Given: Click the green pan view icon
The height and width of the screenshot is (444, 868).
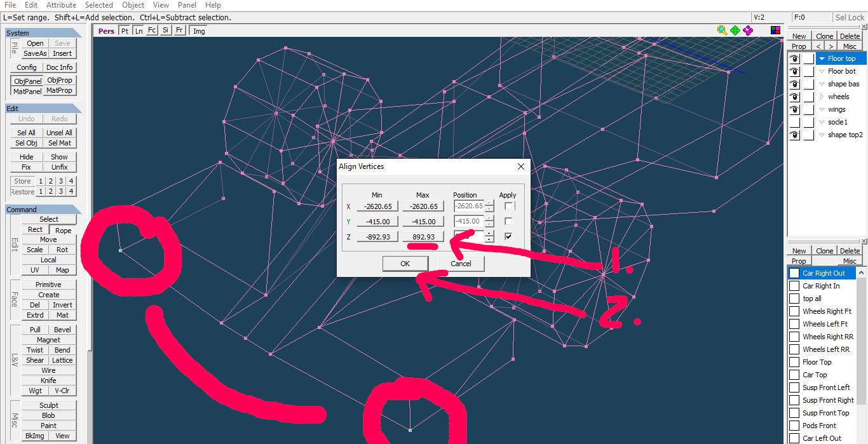Looking at the screenshot, I should (x=735, y=30).
